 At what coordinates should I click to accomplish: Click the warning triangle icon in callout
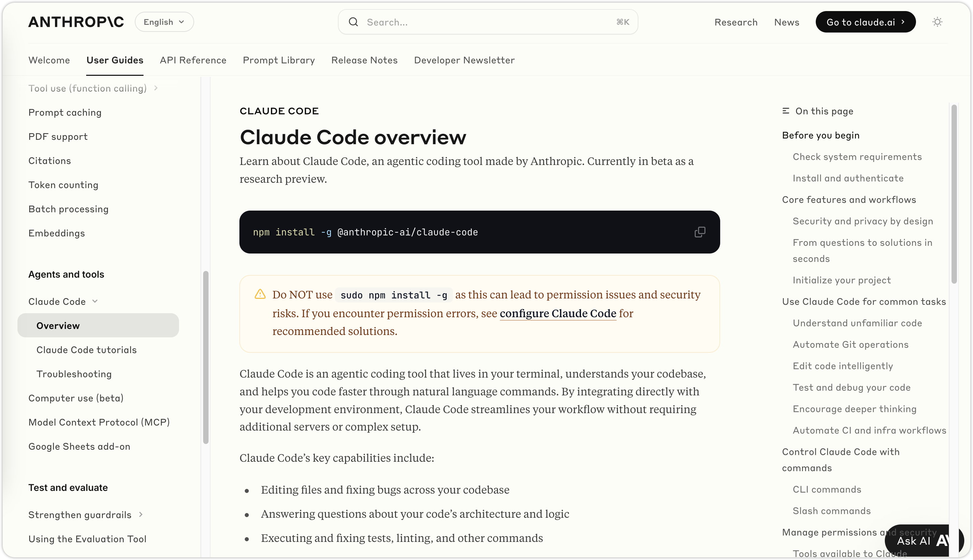point(261,294)
